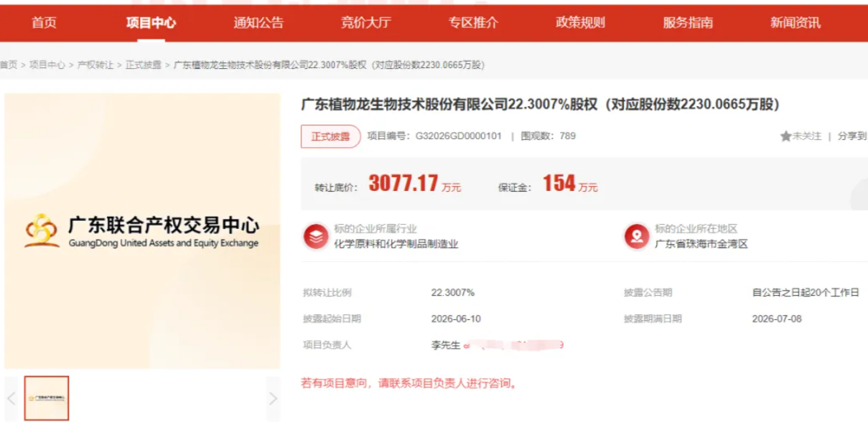Open the 新闻资讯 tab
Image resolution: width=868 pixels, height=432 pixels.
(795, 23)
